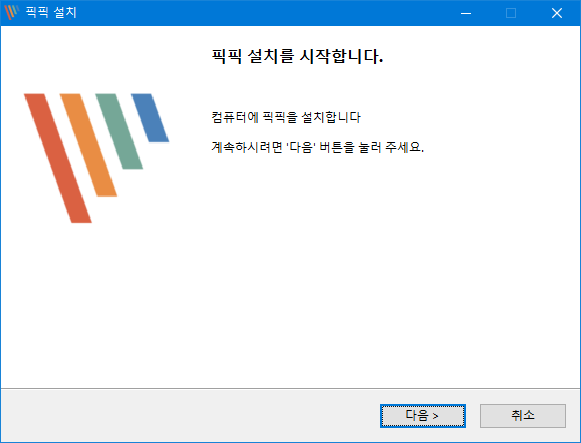This screenshot has width=581, height=443.
Task: Click the '픽픽 설치' window title text
Action: pyautogui.click(x=51, y=13)
